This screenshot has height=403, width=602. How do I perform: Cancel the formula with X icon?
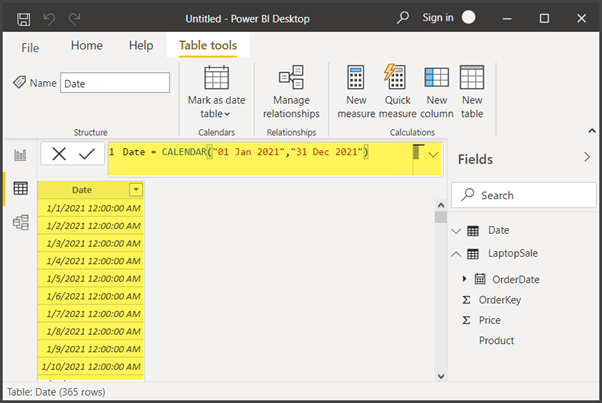coord(59,154)
